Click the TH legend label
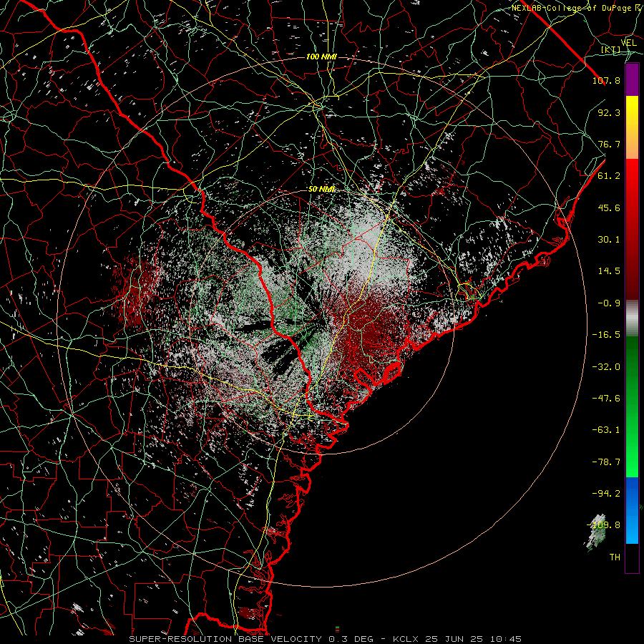Screen dimensions: 644x644 tap(615, 557)
